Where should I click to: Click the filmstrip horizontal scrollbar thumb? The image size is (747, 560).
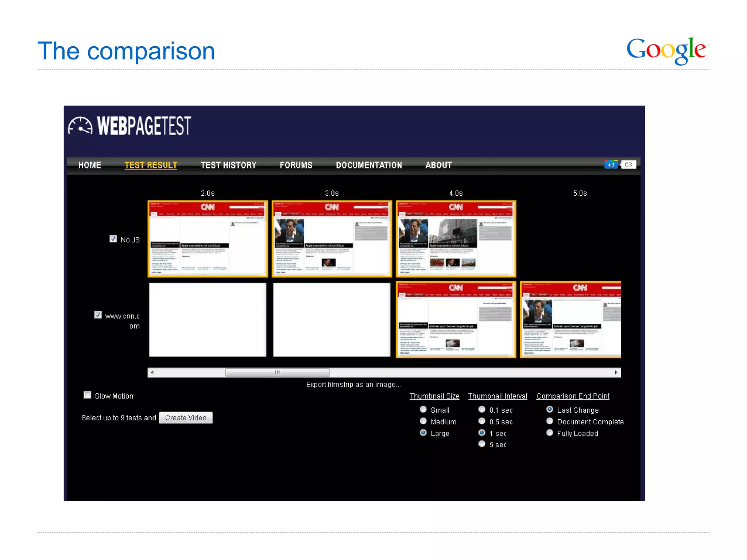coord(278,372)
